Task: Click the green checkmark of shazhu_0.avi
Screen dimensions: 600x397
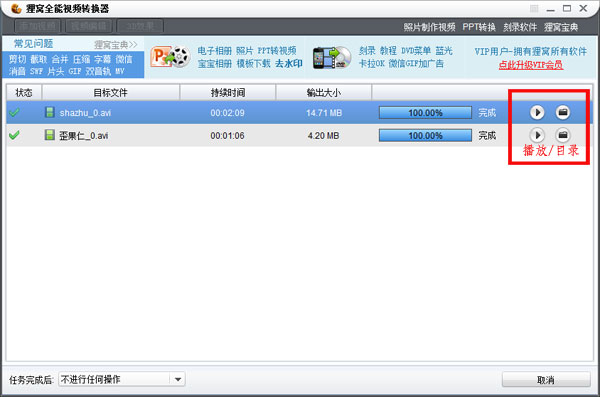Action: (x=14, y=113)
